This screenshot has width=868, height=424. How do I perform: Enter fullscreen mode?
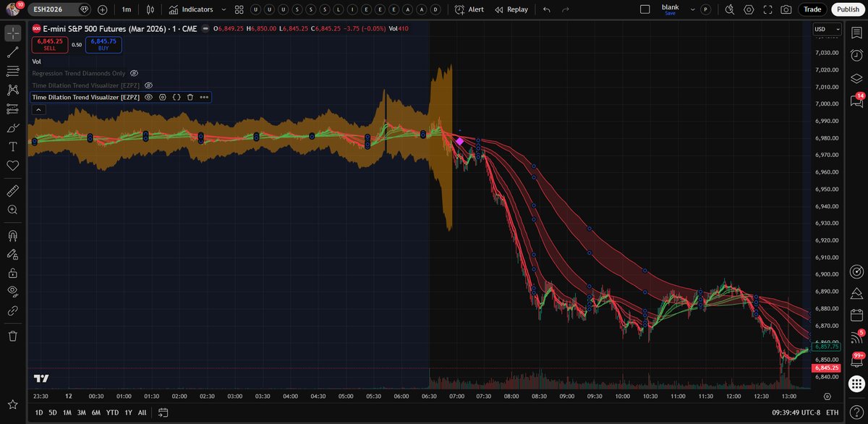(x=767, y=9)
